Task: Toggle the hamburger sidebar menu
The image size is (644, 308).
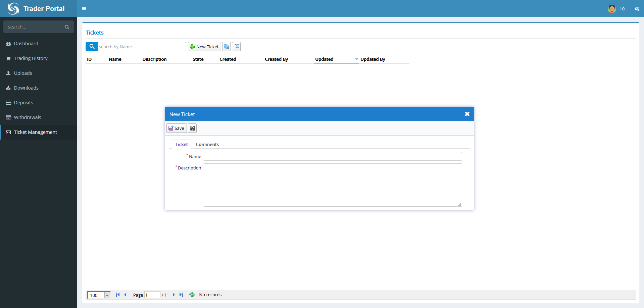Action: tap(84, 9)
